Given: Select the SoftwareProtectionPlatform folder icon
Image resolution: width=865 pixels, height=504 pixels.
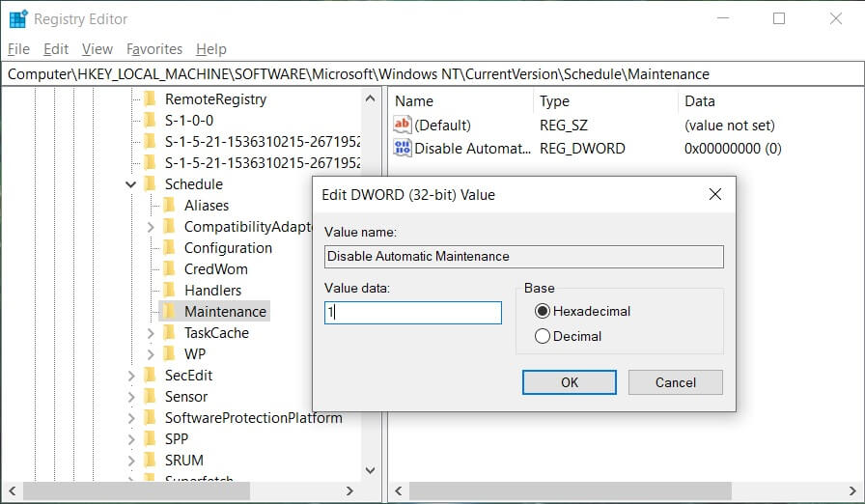Looking at the screenshot, I should pos(150,417).
